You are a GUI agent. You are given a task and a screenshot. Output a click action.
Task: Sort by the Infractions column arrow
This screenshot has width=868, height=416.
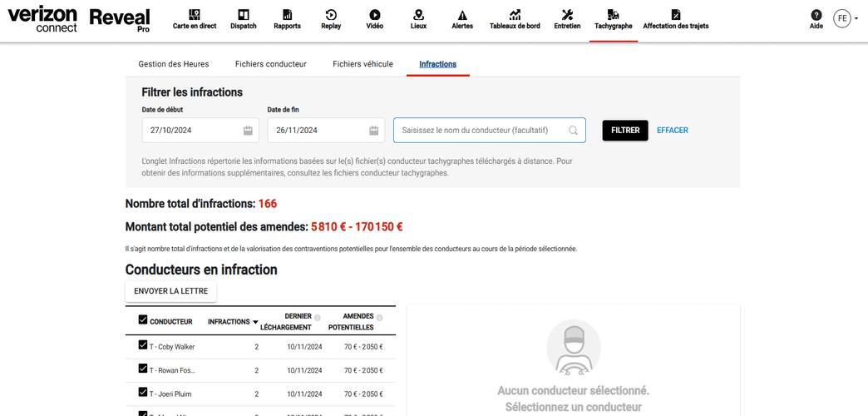pyautogui.click(x=255, y=322)
